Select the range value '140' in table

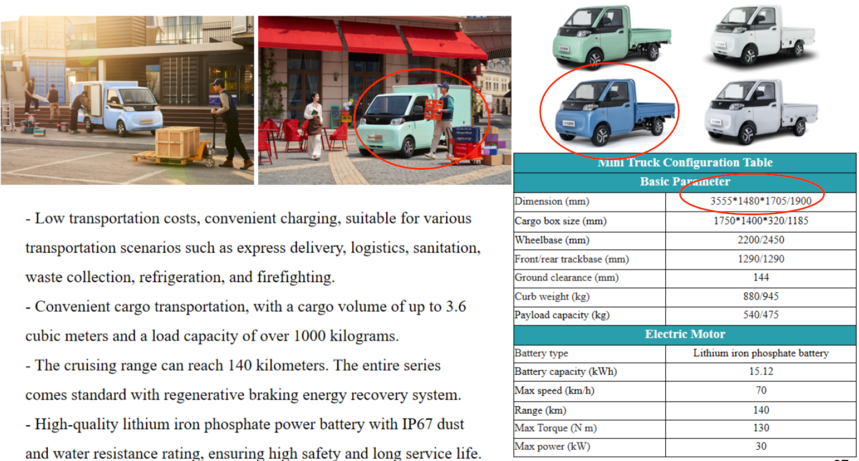click(761, 410)
